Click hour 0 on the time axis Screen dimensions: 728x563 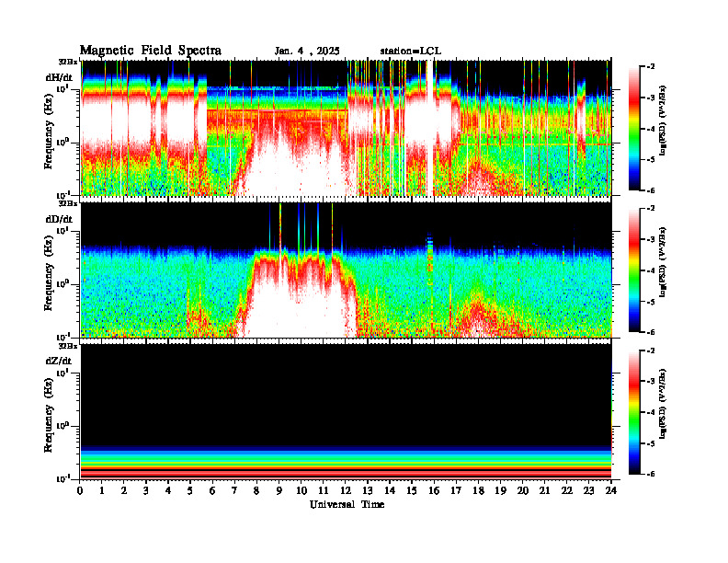80,490
